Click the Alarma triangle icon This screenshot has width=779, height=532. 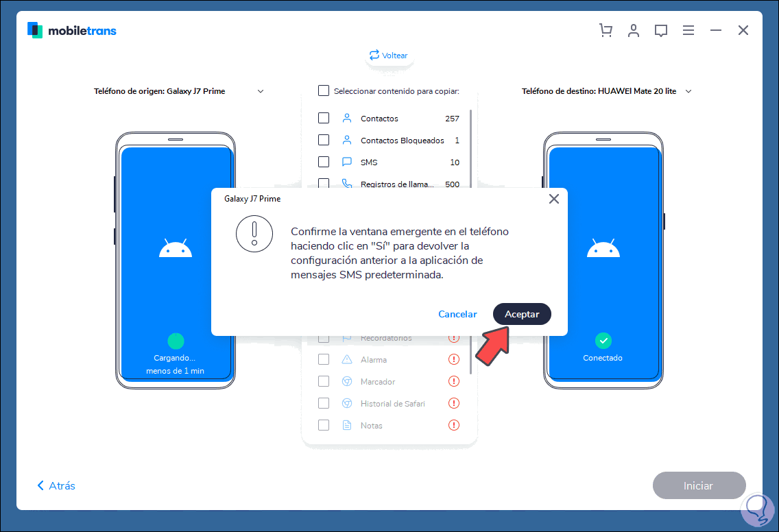tap(347, 359)
